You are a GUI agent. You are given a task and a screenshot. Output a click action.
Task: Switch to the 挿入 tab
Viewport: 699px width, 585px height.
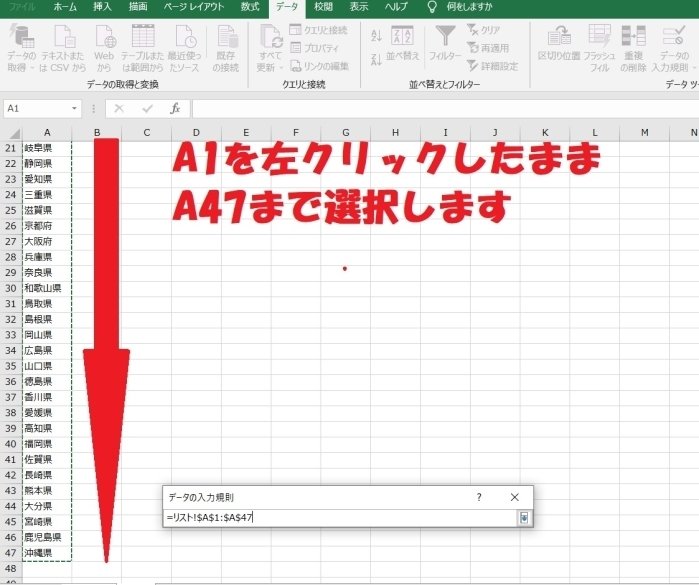tap(102, 7)
